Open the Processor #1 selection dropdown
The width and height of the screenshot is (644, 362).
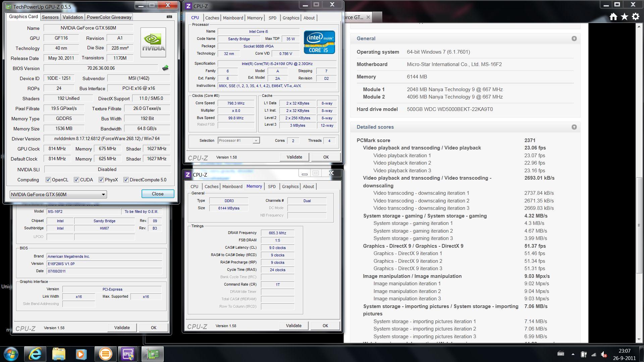tap(238, 140)
